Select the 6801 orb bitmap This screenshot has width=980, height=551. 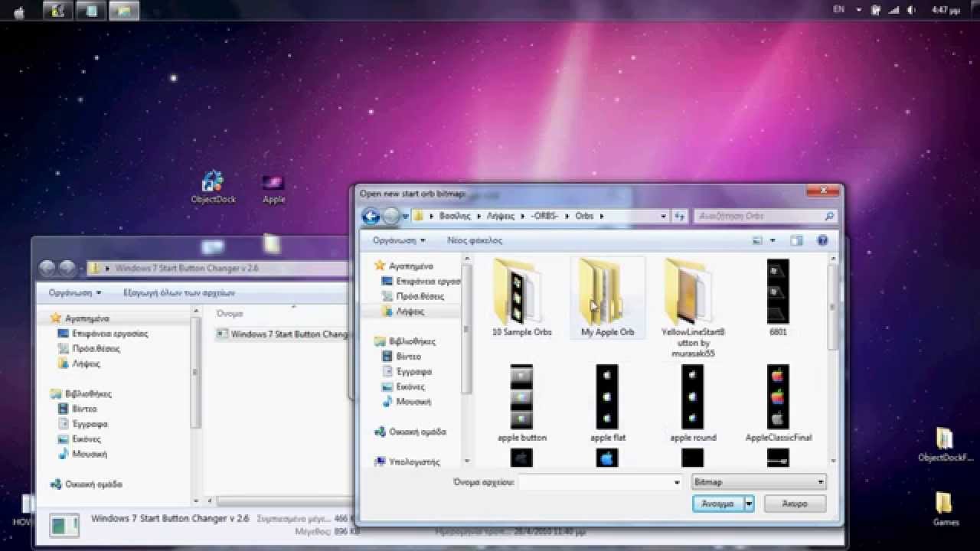(778, 298)
